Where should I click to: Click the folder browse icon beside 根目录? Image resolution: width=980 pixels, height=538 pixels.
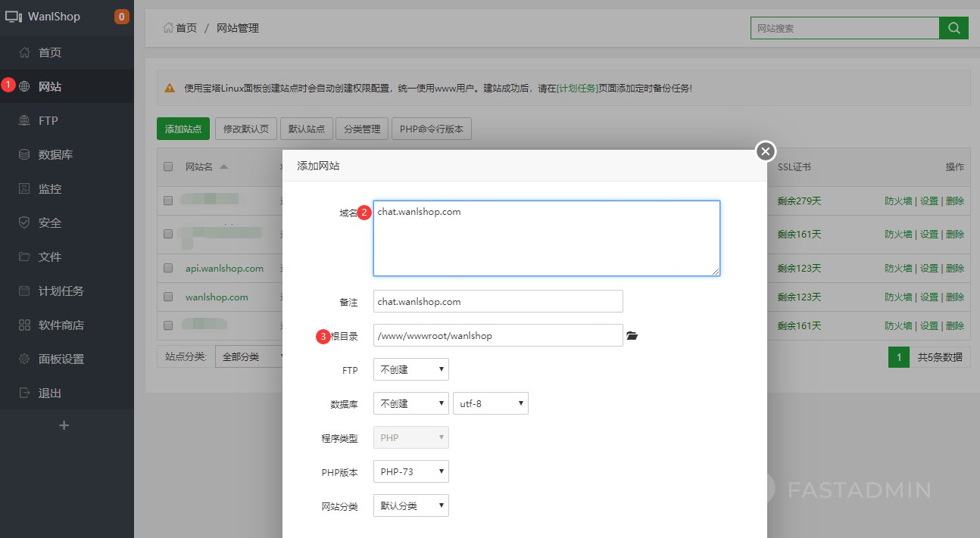coord(632,336)
